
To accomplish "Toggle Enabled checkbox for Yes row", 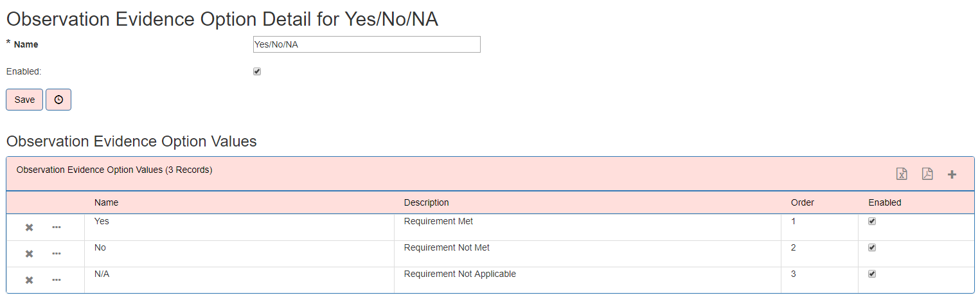I will (x=872, y=221).
